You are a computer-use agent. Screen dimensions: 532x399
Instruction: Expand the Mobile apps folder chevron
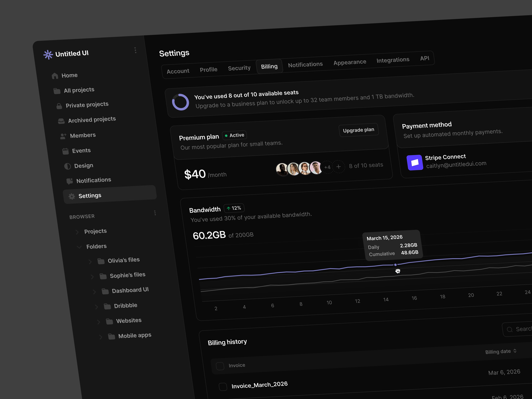[101, 337]
